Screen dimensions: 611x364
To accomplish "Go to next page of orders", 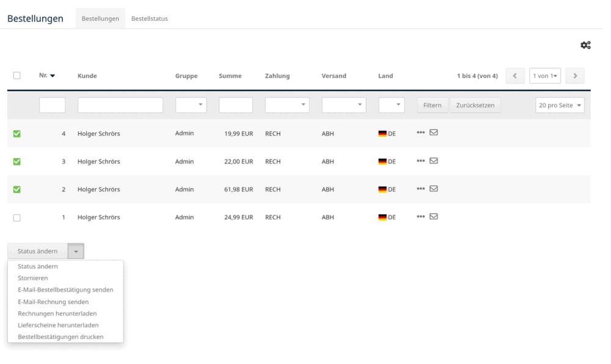I will click(575, 76).
